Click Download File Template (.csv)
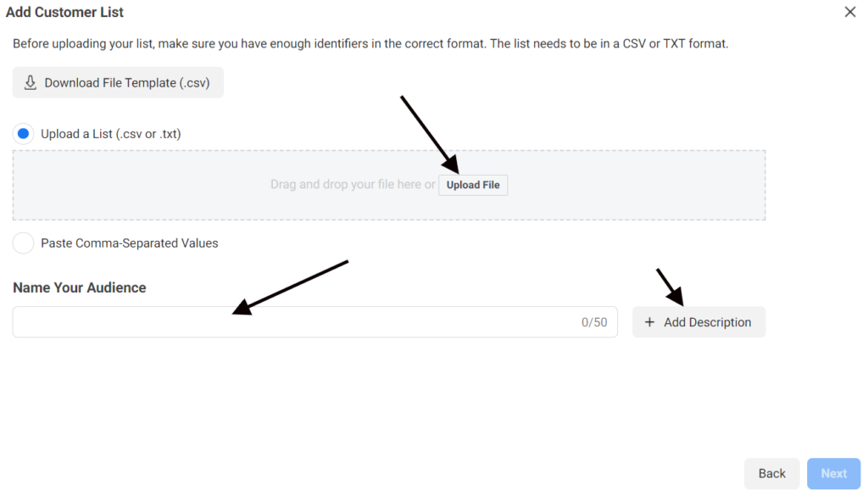 [117, 82]
